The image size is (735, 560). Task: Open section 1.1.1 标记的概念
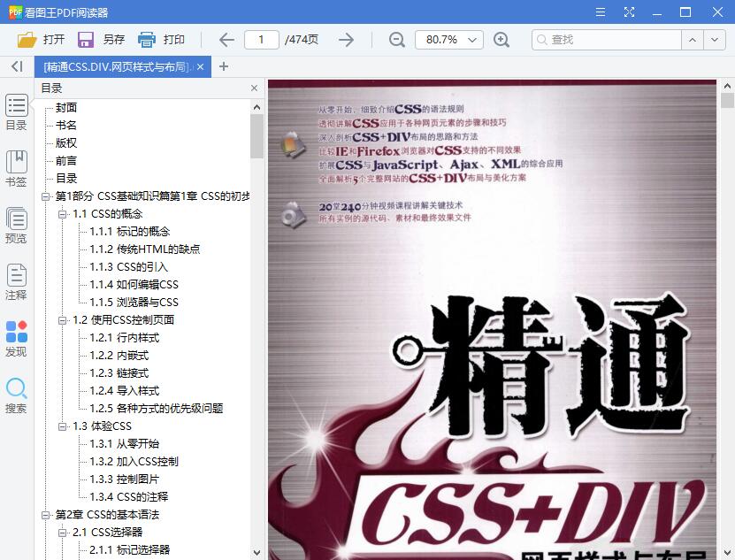tap(130, 231)
